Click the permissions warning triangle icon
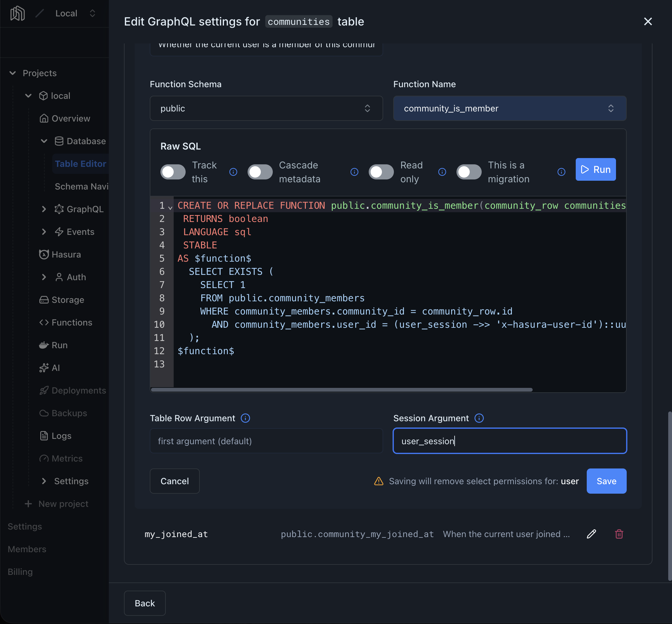The image size is (672, 624). [379, 481]
